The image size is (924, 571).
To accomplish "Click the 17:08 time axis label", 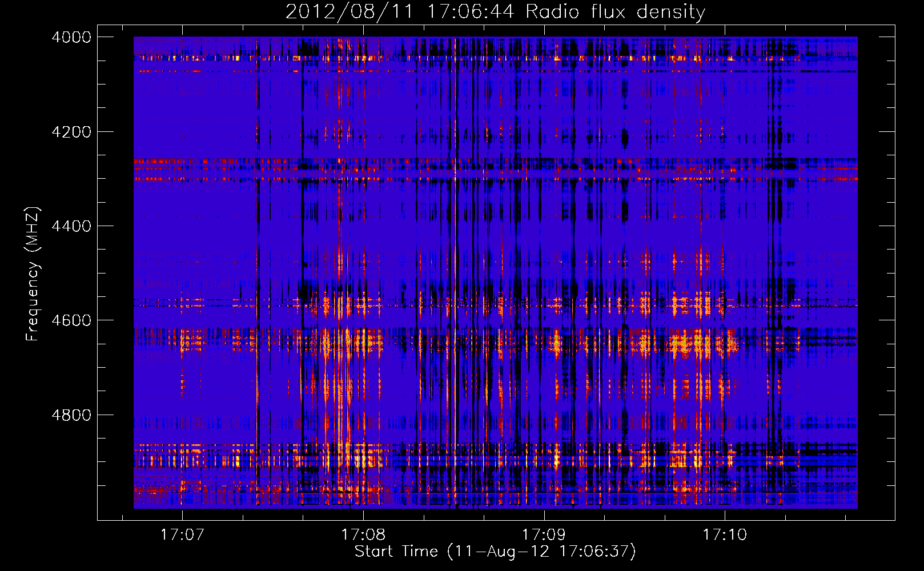I will pyautogui.click(x=363, y=534).
